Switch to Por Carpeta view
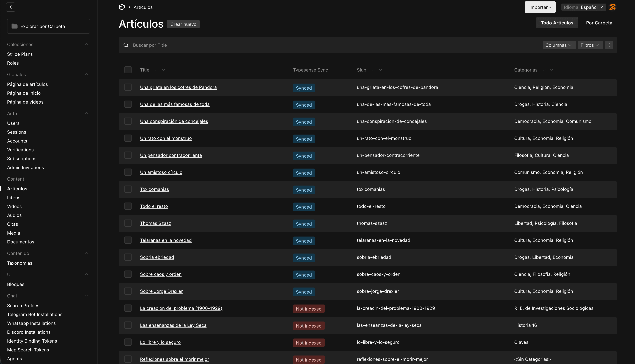 click(599, 23)
